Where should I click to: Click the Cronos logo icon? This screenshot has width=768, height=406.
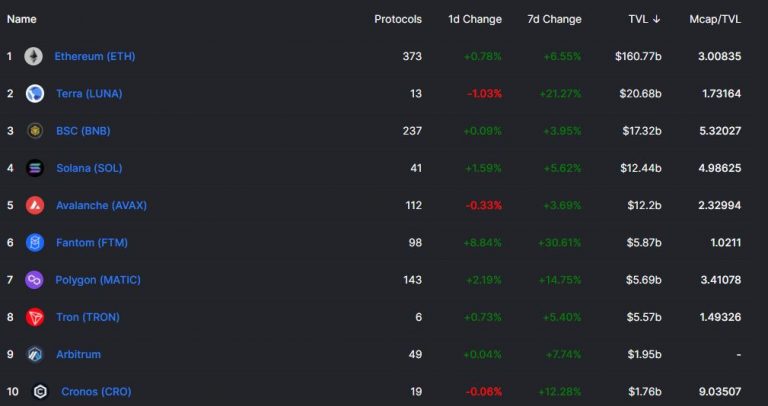pos(40,391)
